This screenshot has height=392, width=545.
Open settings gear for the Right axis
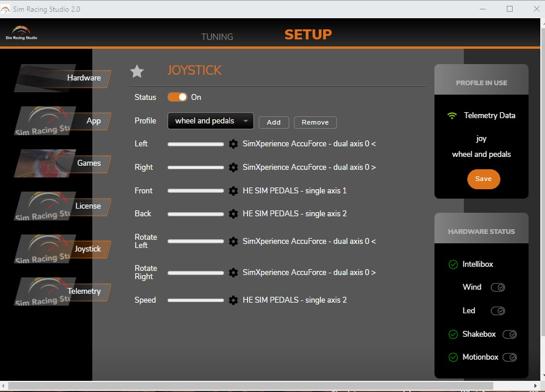pos(233,167)
